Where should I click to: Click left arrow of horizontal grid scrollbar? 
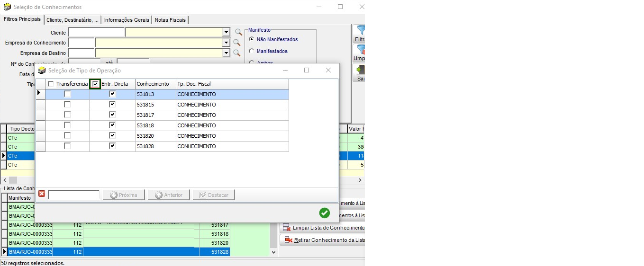click(x=4, y=180)
